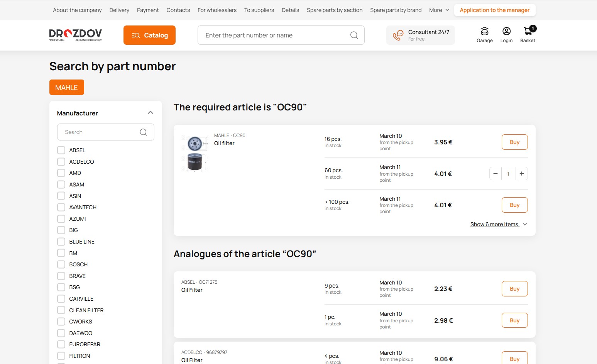The width and height of the screenshot is (597, 364).
Task: Click the manufacturer search magnifier icon
Action: pos(143,132)
